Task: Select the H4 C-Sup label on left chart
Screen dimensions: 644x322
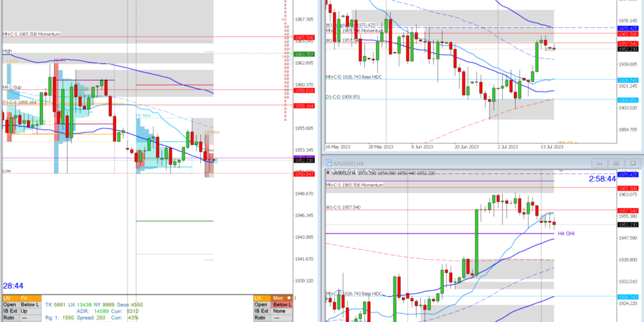Action: click(12, 87)
